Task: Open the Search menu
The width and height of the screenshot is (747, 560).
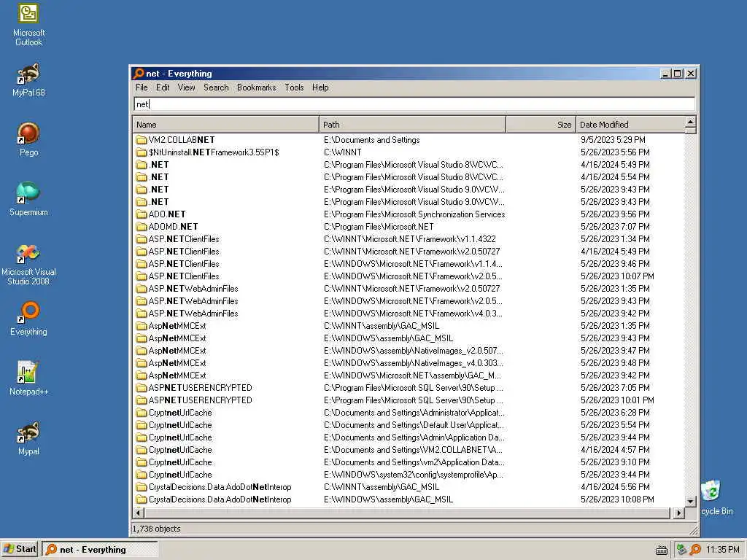Action: 216,87
